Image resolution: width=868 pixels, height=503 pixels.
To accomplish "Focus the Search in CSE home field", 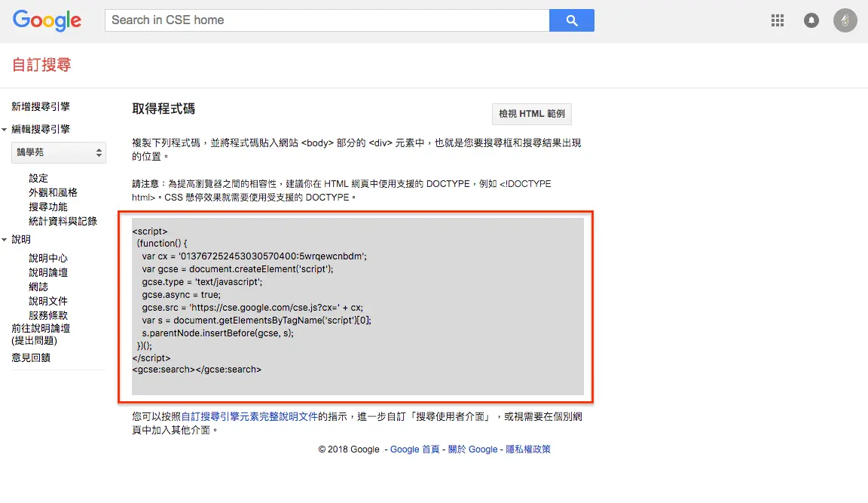I will pyautogui.click(x=326, y=20).
